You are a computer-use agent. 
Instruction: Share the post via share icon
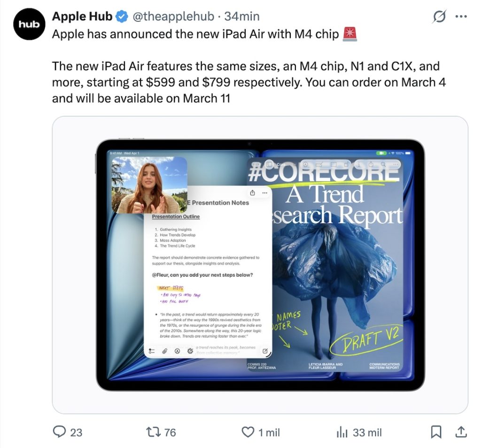461,432
